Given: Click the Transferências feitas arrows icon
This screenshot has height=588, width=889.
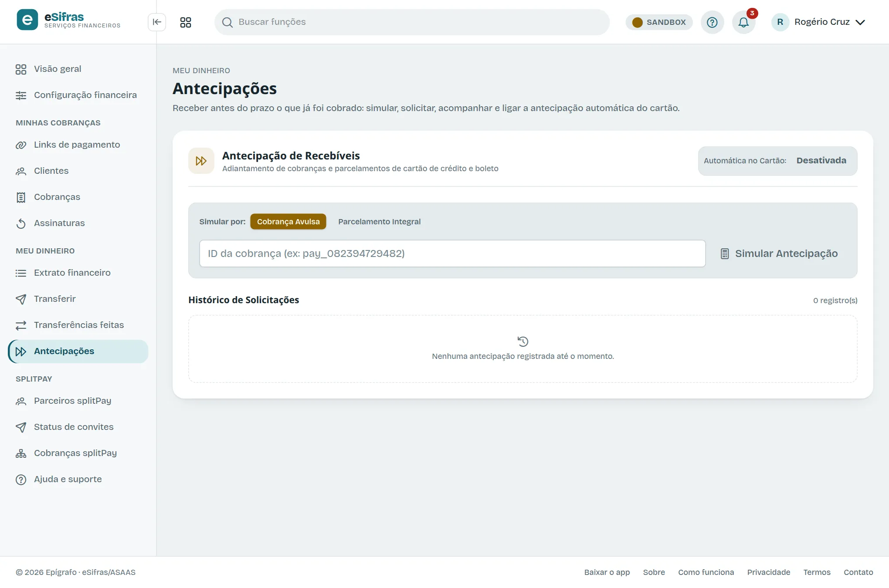Looking at the screenshot, I should pyautogui.click(x=21, y=325).
